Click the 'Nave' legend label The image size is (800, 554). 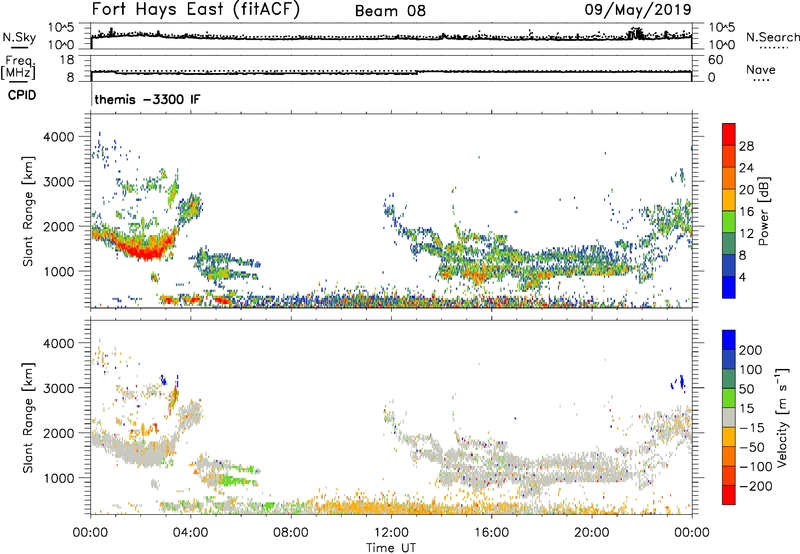click(x=761, y=70)
